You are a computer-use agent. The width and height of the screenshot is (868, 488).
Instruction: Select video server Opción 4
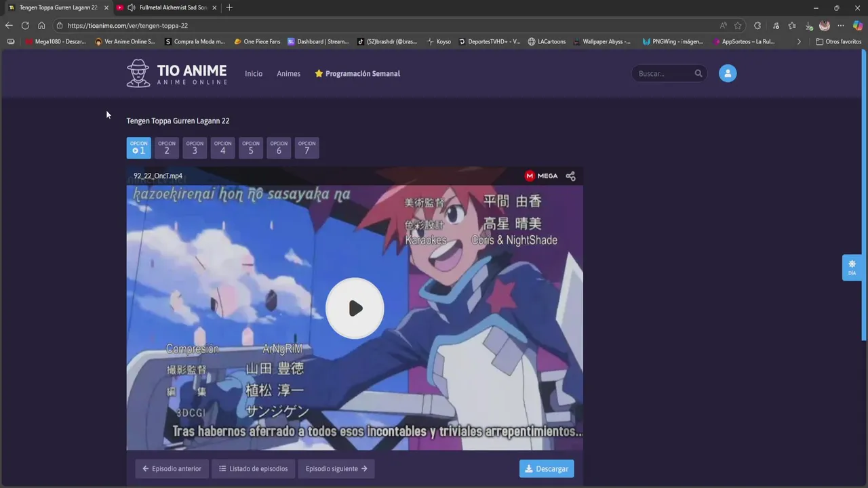click(222, 148)
